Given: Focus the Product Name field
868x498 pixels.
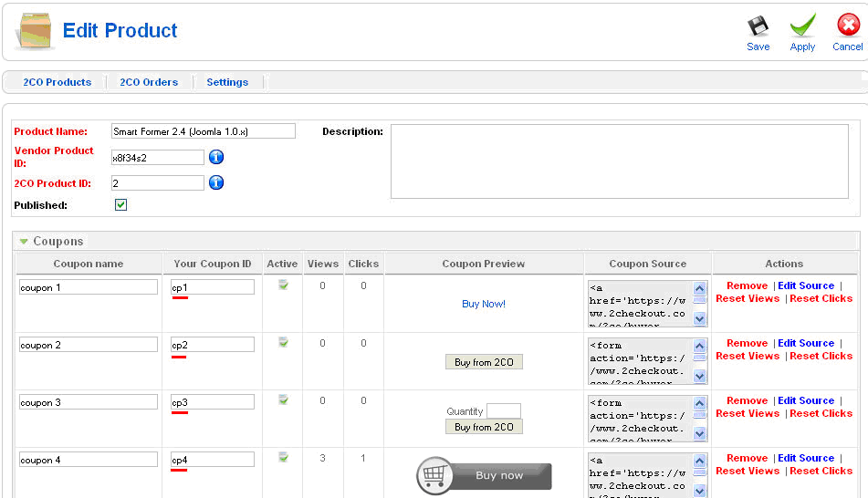Looking at the screenshot, I should tap(204, 131).
